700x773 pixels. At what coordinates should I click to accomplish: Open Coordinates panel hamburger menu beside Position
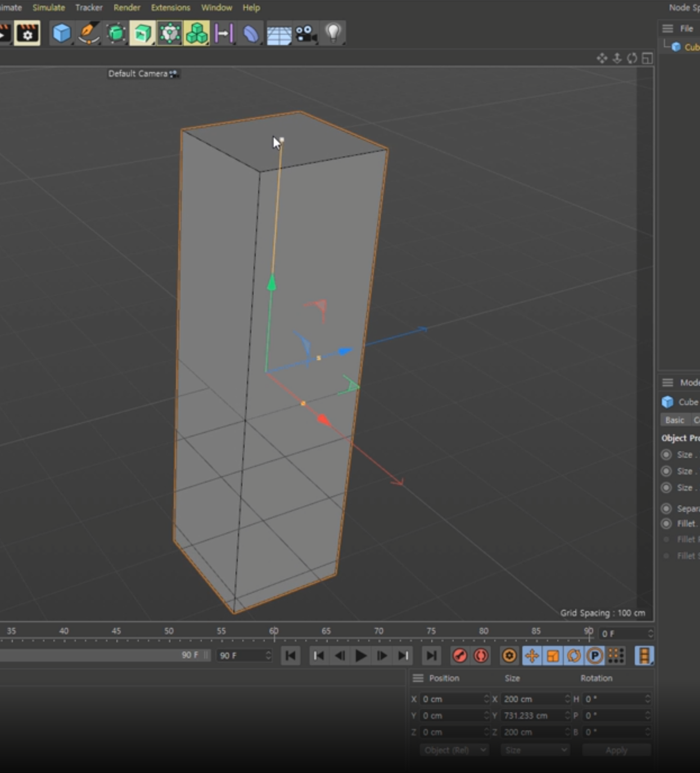tap(418, 678)
